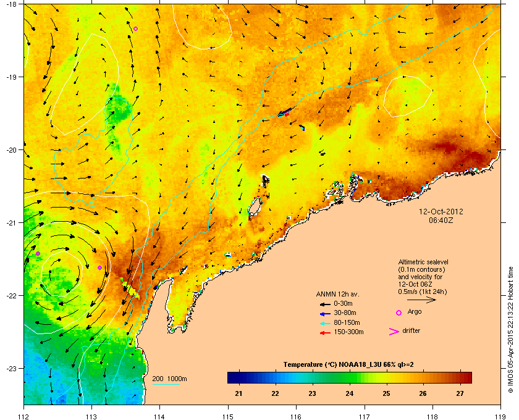
Task: Click the ANMN 12h av. legend heading
Action: (x=337, y=294)
